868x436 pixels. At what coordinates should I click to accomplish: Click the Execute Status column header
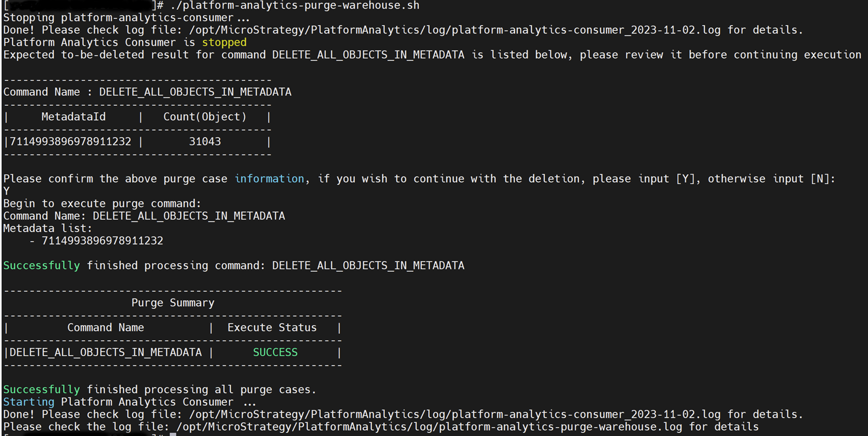click(x=272, y=328)
